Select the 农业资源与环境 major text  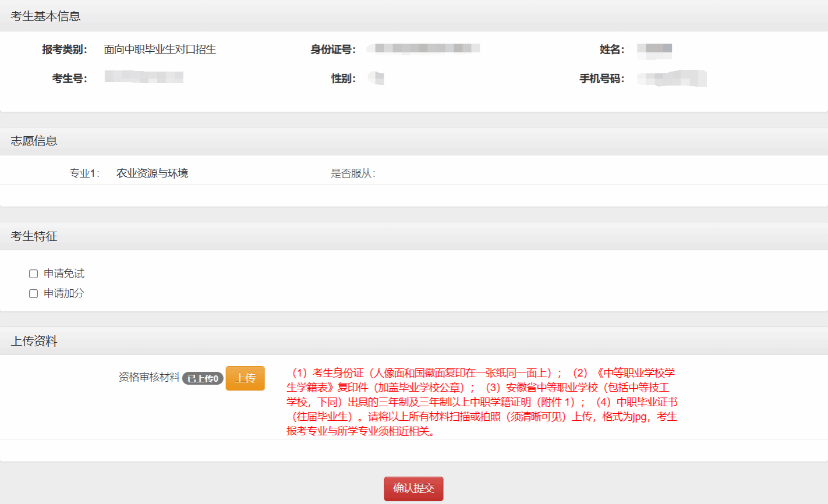coord(152,173)
